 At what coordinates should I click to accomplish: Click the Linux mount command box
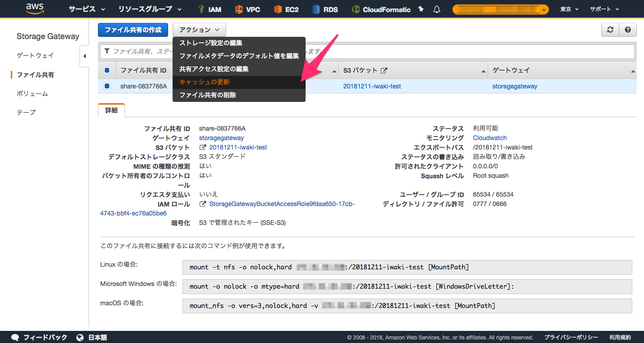point(407,267)
